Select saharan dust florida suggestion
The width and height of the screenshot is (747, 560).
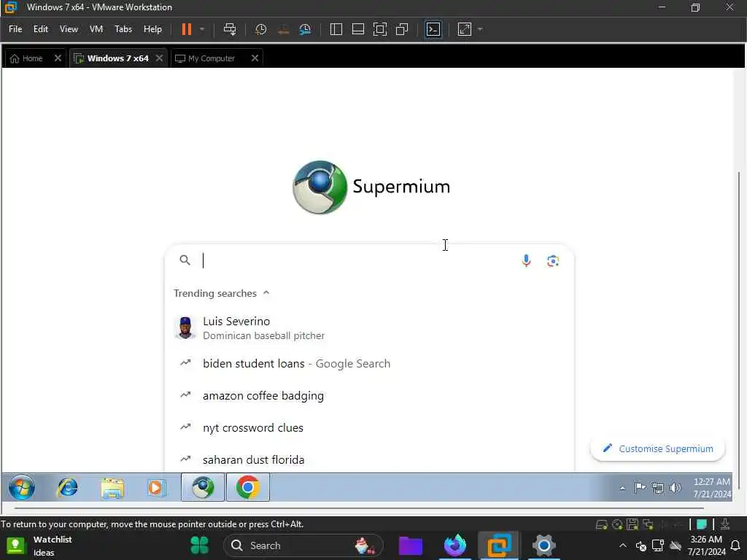click(369, 459)
